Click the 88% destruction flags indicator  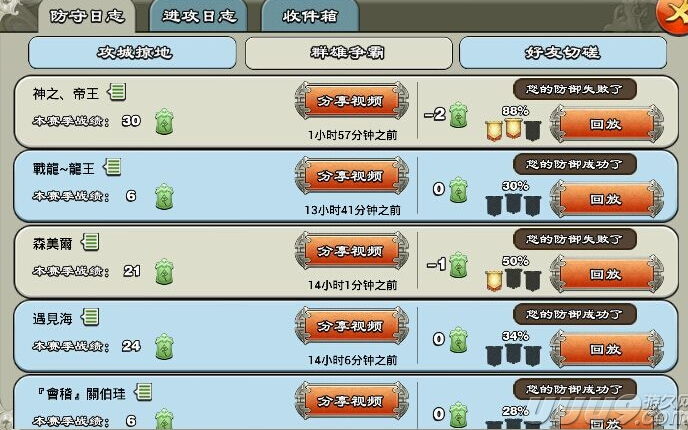(513, 123)
